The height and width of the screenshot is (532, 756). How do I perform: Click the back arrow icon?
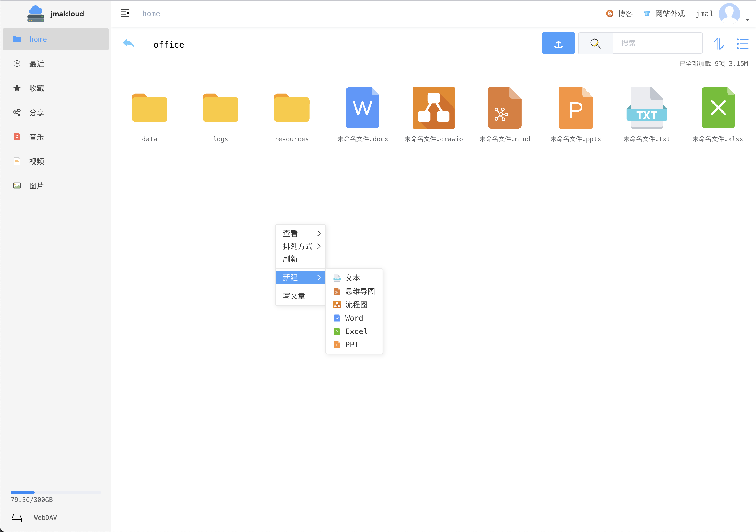pos(128,44)
